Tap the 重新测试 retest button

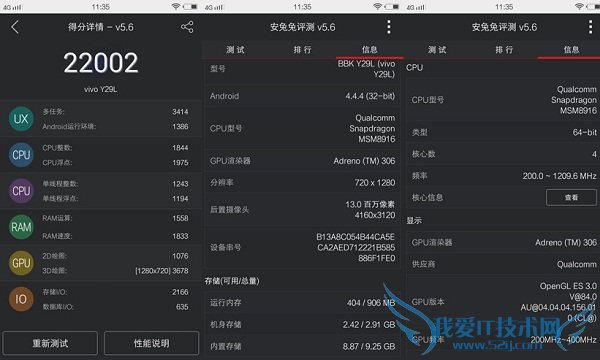pyautogui.click(x=50, y=343)
